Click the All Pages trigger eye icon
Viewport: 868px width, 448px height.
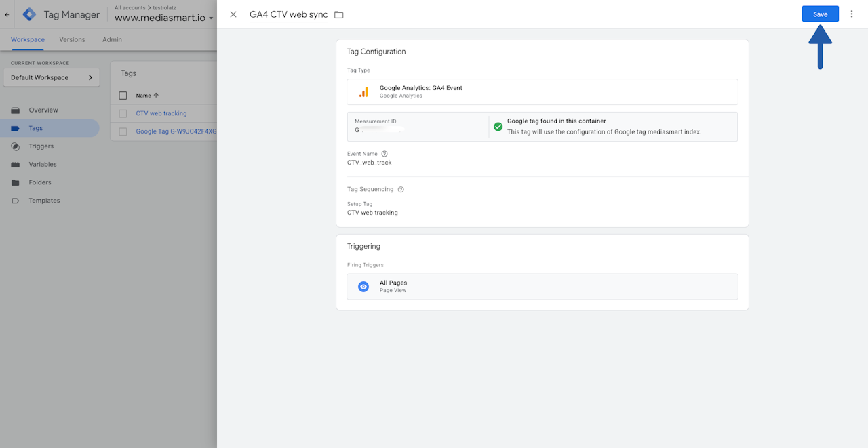pos(363,287)
